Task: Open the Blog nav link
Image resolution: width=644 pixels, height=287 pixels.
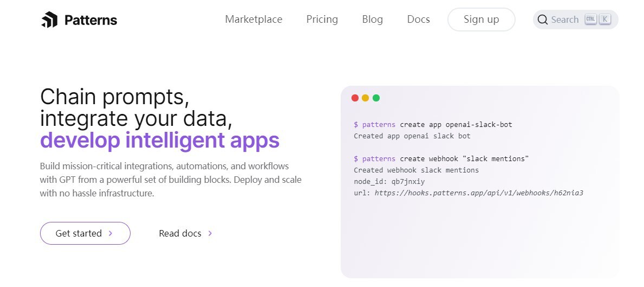Action: (372, 20)
